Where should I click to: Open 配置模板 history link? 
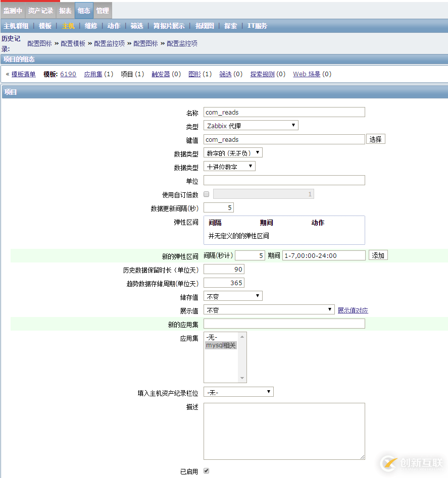[73, 43]
